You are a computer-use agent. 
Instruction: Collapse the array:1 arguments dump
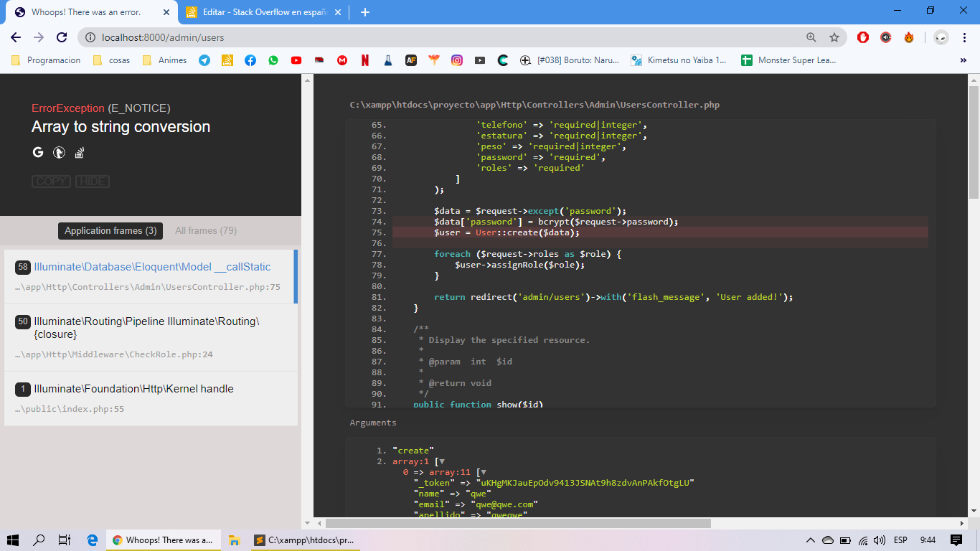[441, 461]
